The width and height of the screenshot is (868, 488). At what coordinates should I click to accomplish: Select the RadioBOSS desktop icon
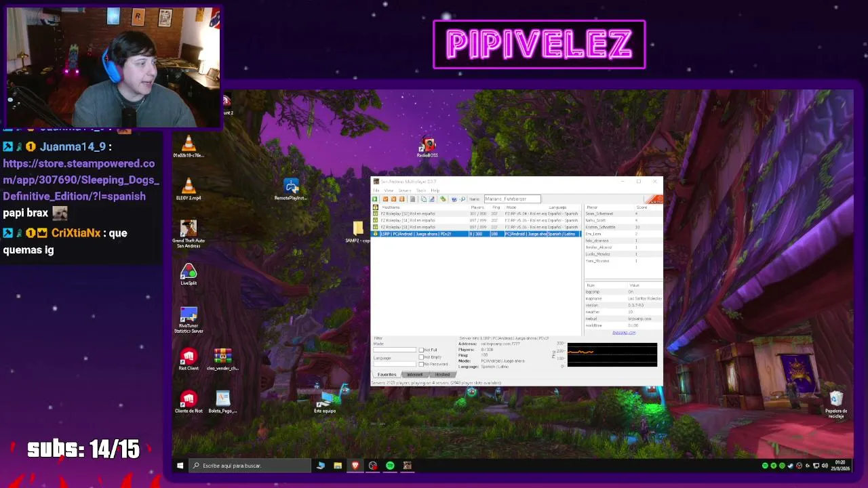point(427,147)
